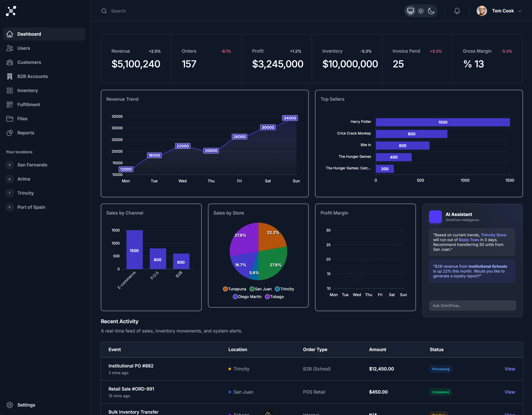Expand the Tom Cook user menu chevron

tap(519, 11)
